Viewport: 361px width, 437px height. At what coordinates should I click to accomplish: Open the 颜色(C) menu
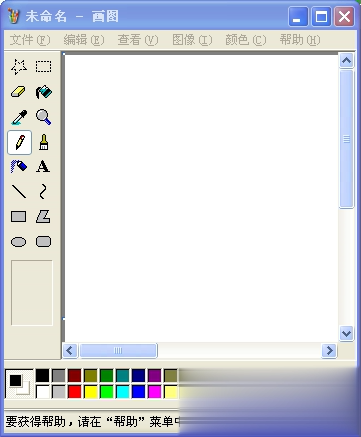coord(246,40)
